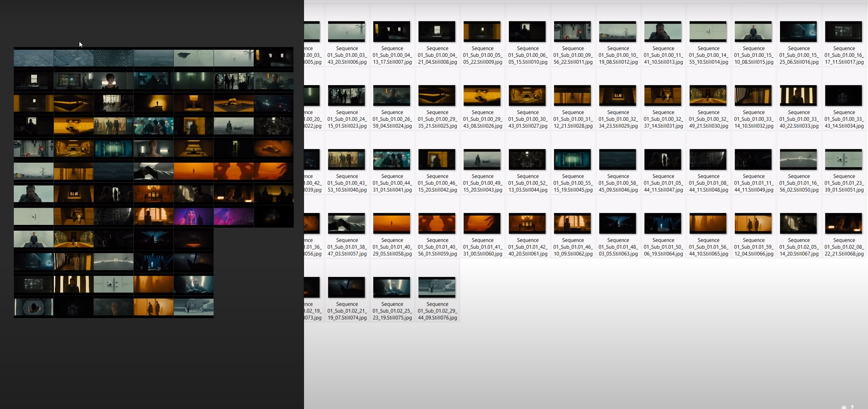Select the Still006.jpg file thumbnail
The image size is (868, 409).
tap(347, 32)
